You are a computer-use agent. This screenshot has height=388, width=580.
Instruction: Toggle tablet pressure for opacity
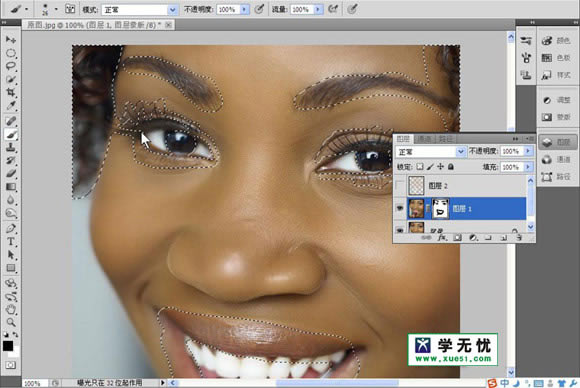click(259, 9)
